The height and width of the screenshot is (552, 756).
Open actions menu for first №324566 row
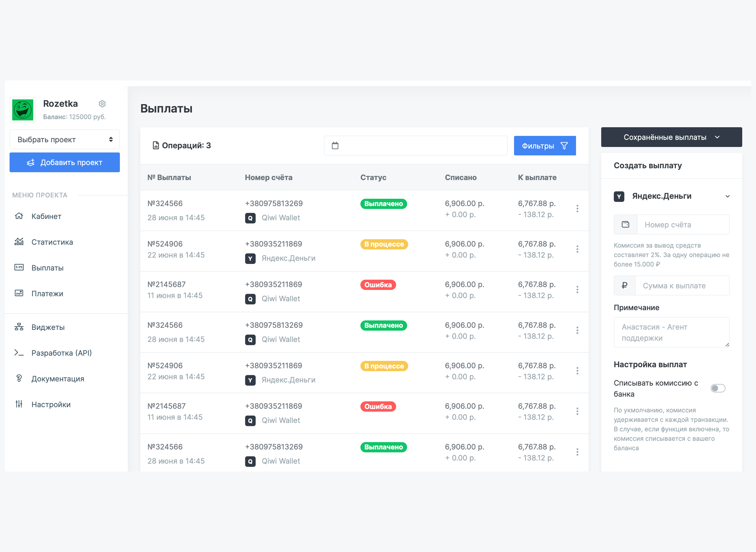click(577, 209)
